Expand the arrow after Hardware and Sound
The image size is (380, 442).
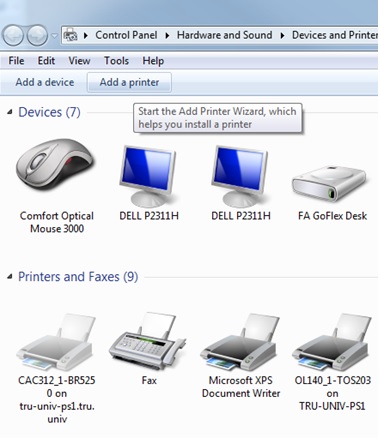coord(282,35)
